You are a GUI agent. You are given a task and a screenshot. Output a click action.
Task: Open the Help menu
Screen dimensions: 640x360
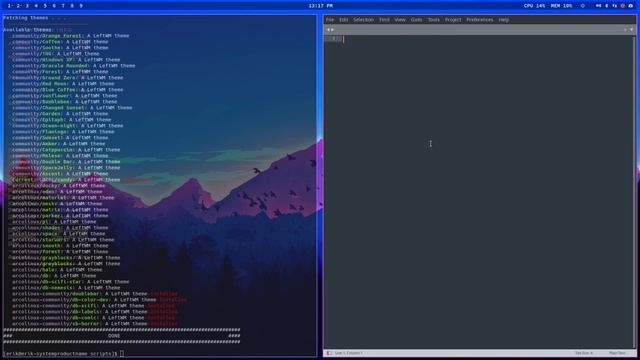504,20
